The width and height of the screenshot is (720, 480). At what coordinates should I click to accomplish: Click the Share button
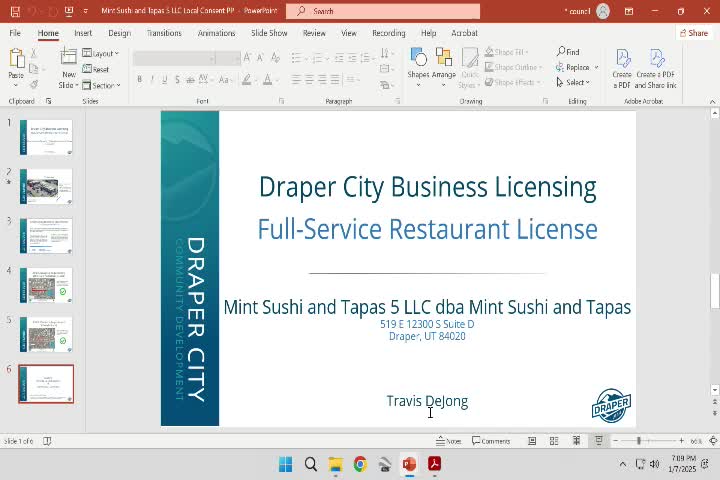click(x=694, y=33)
